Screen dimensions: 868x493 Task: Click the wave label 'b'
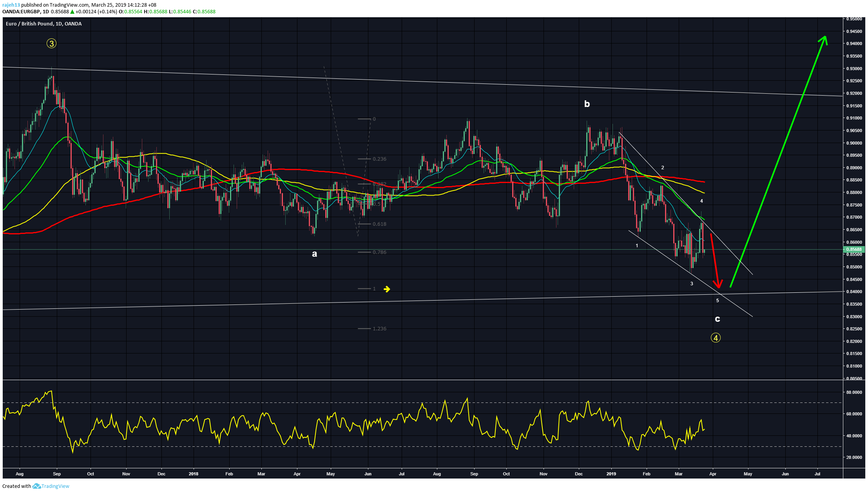coord(587,104)
